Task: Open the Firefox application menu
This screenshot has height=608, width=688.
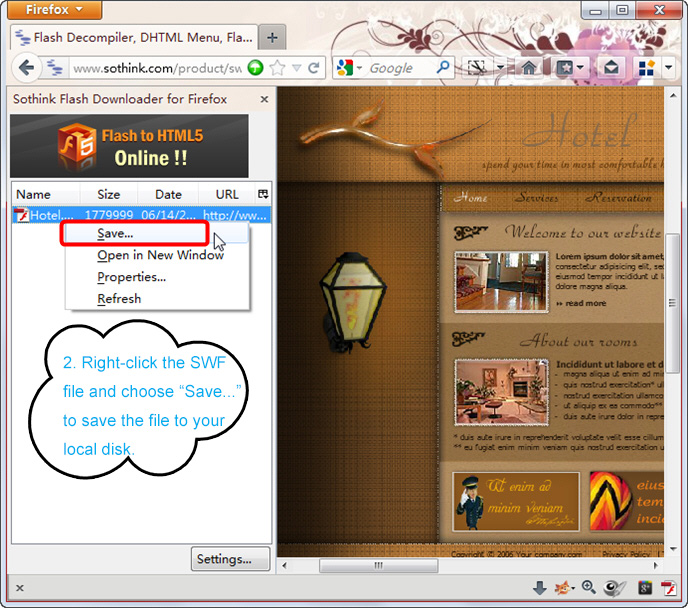Action: [x=54, y=10]
